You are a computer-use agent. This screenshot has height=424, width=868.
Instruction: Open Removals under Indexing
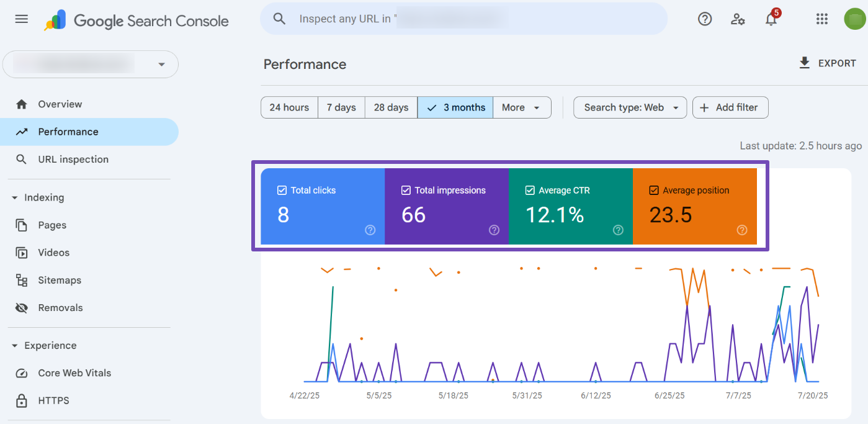90,308
